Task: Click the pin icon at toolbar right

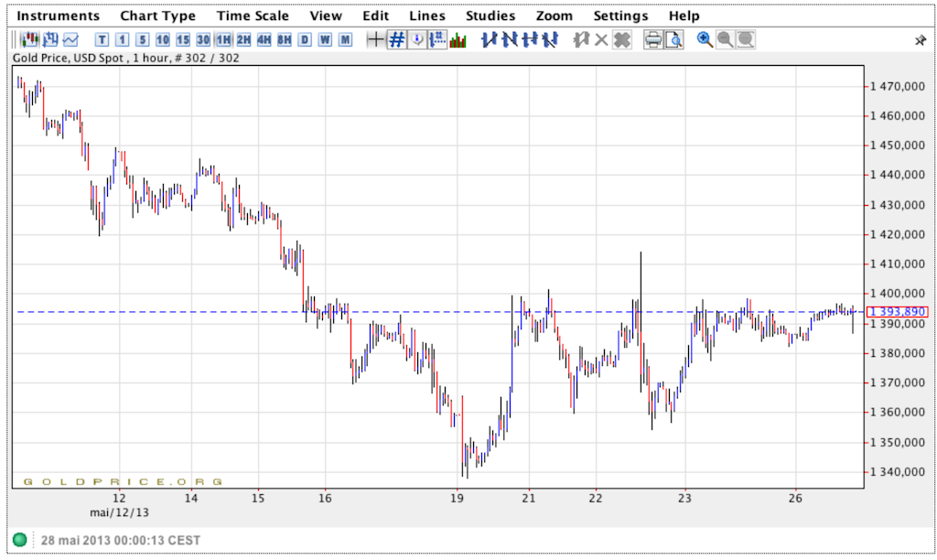Action: [921, 40]
